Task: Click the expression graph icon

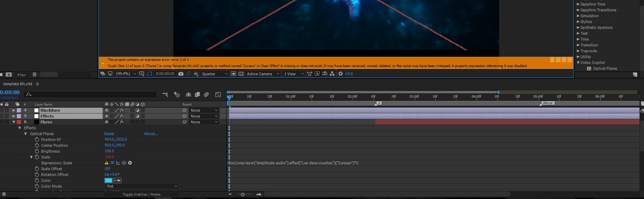Action: [118, 163]
